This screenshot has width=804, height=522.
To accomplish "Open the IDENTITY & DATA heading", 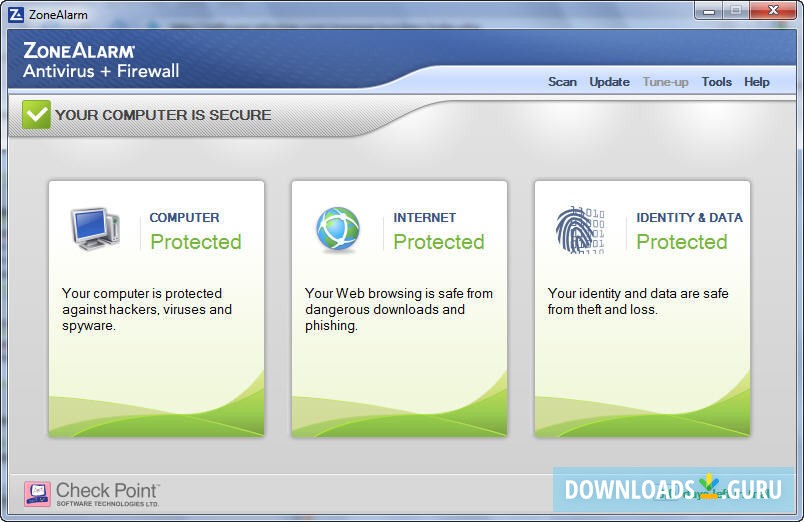I will click(x=689, y=217).
